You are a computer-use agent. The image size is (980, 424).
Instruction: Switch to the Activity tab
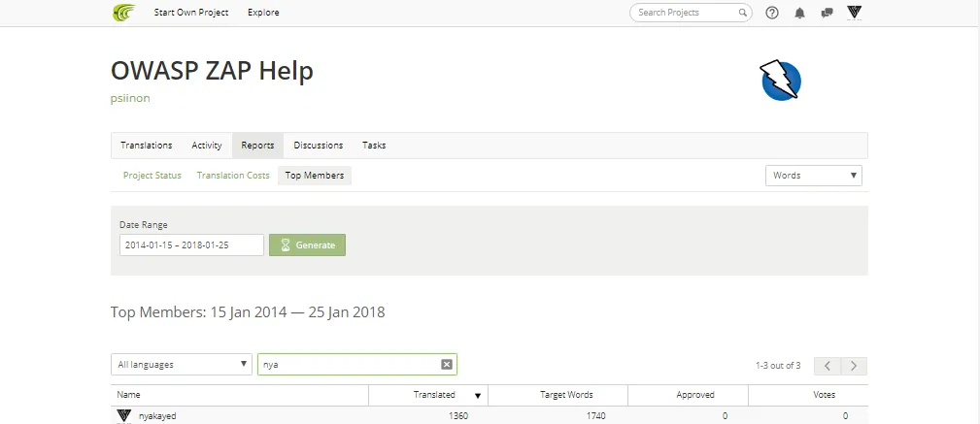point(207,145)
